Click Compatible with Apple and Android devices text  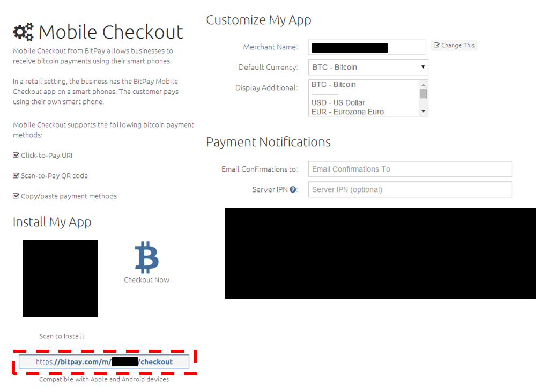pos(104,379)
